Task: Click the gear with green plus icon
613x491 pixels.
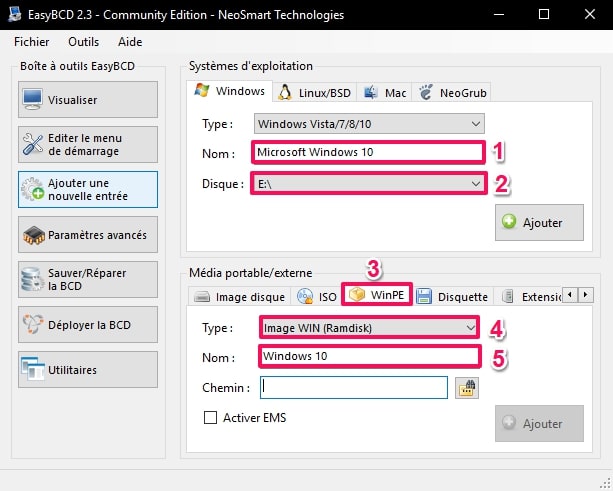Action: pyautogui.click(x=32, y=189)
